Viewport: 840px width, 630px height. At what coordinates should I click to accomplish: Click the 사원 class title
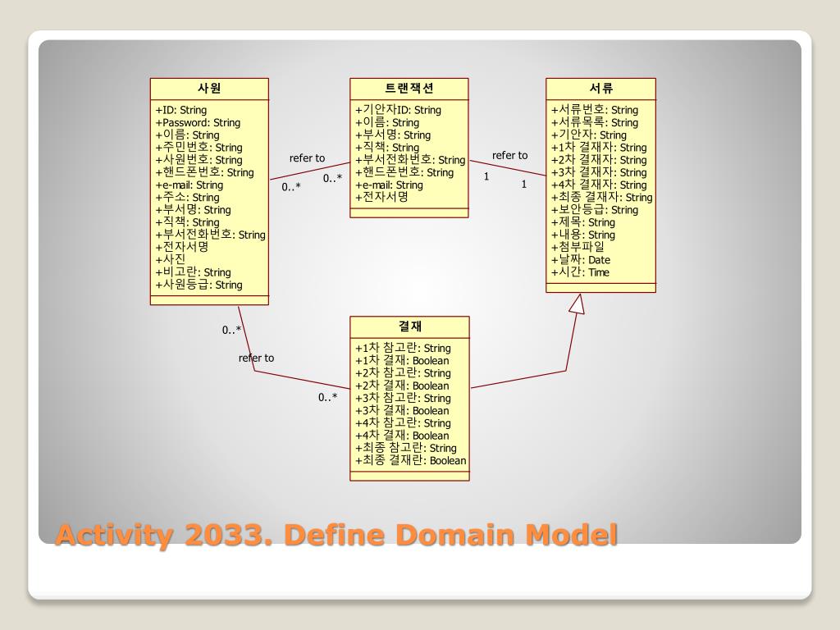click(x=209, y=89)
